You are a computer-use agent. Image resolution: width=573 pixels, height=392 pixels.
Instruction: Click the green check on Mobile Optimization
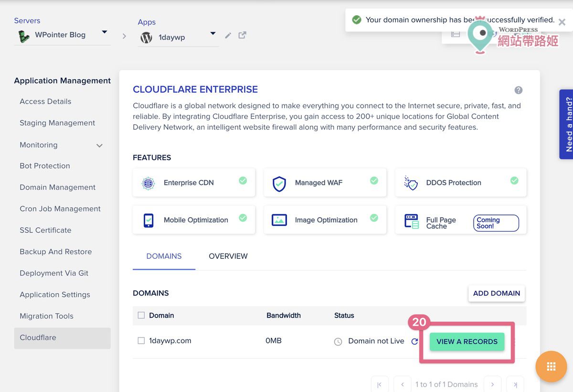[243, 218]
